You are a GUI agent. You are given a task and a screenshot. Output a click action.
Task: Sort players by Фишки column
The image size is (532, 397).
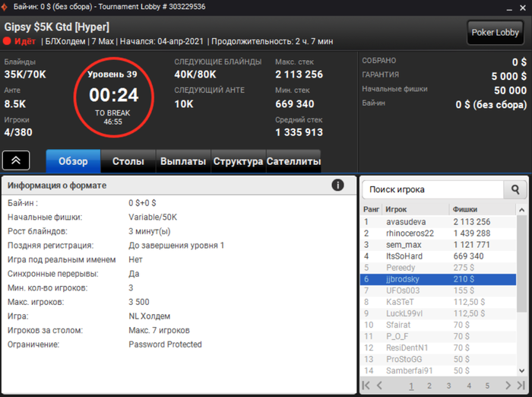tap(483, 210)
